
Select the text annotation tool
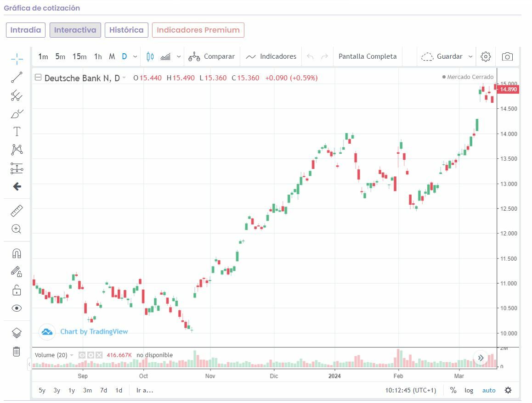pyautogui.click(x=17, y=132)
